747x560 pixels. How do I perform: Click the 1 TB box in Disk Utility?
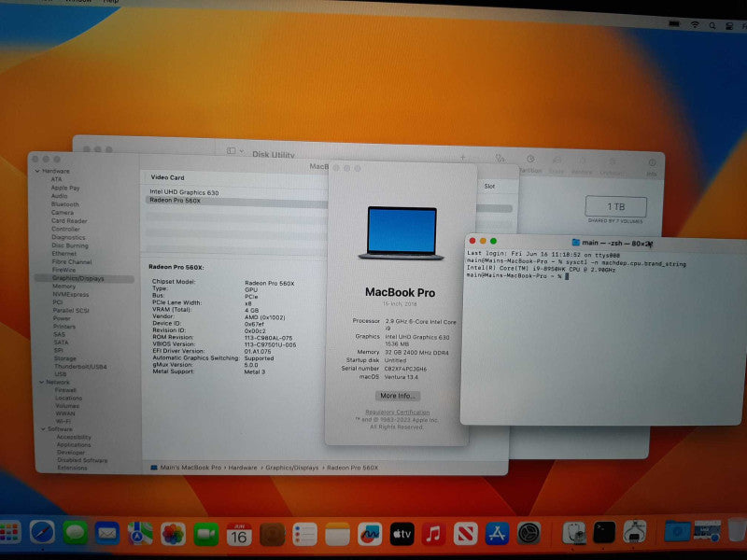coord(616,206)
